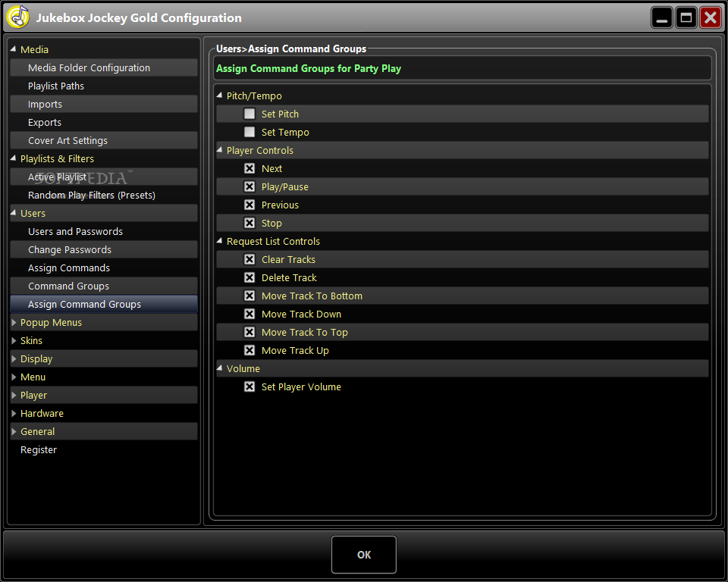Open the Command Groups page
728x582 pixels.
pyautogui.click(x=104, y=286)
